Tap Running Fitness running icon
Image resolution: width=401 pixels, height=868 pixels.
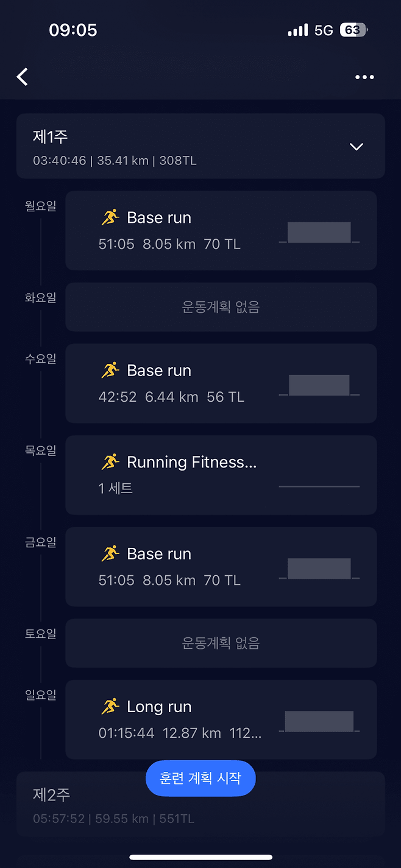point(110,462)
